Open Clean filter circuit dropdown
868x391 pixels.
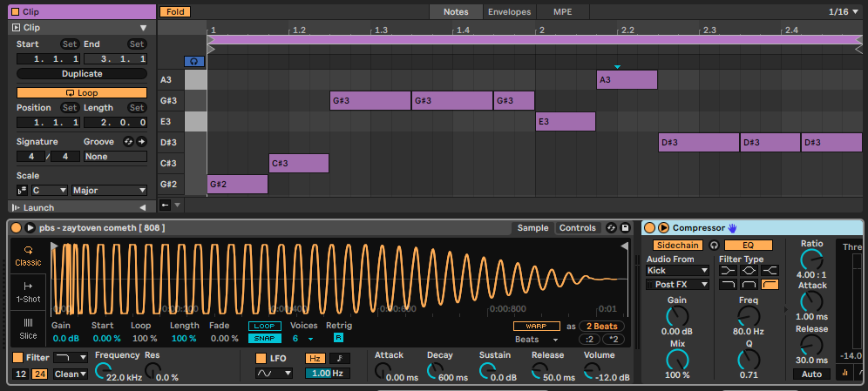(71, 374)
